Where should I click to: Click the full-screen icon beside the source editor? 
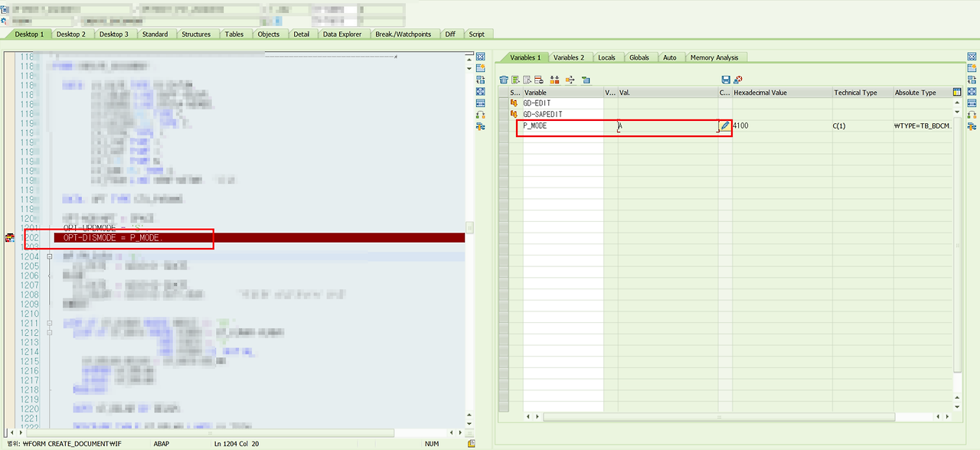tap(481, 91)
